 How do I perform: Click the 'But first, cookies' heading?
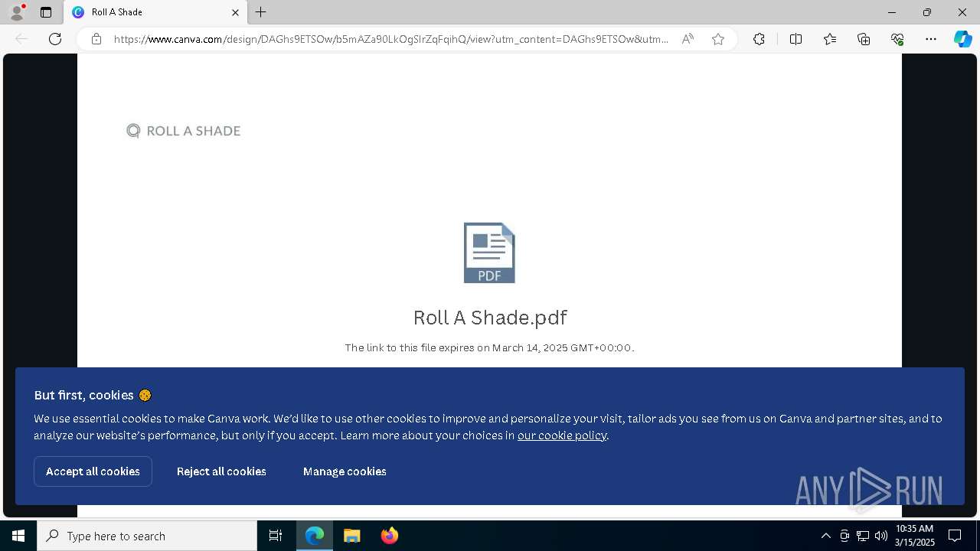tap(93, 395)
